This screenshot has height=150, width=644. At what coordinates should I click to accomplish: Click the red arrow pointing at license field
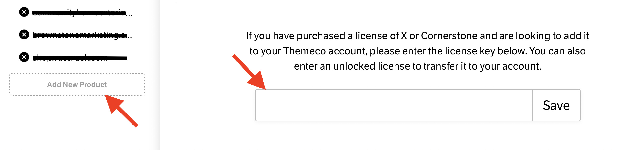[250, 73]
